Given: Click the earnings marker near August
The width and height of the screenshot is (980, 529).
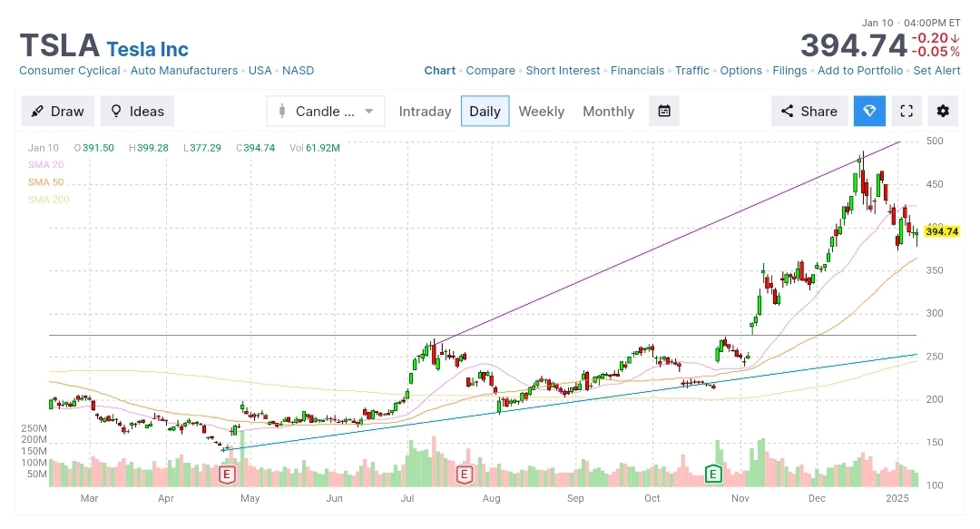Looking at the screenshot, I should click(x=464, y=474).
